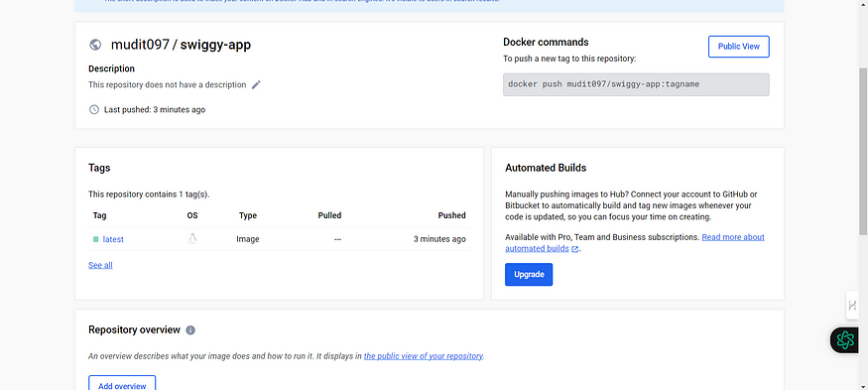Click the Add overview button
This screenshot has width=868, height=390.
[122, 383]
